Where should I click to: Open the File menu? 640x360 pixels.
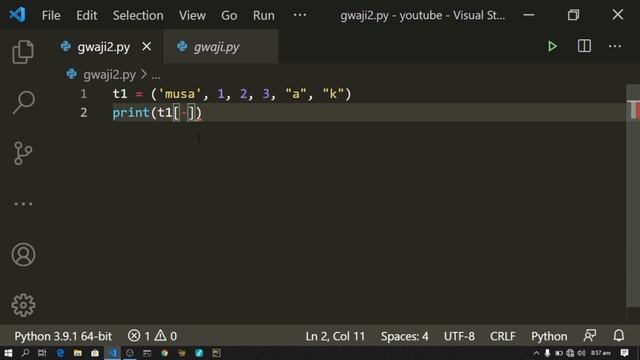51,16
